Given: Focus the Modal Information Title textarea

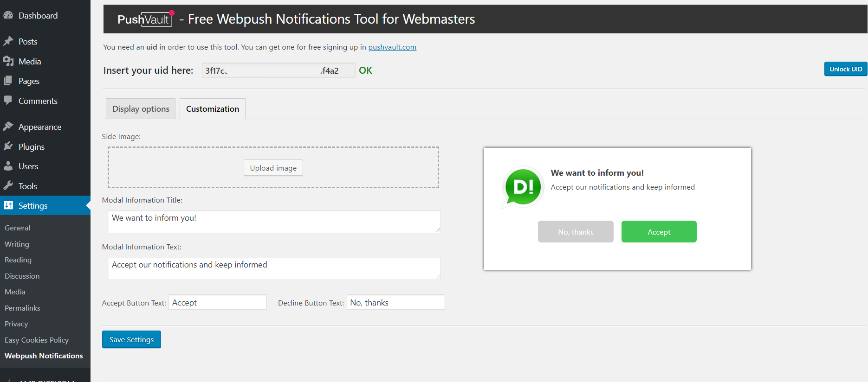Looking at the screenshot, I should point(274,221).
